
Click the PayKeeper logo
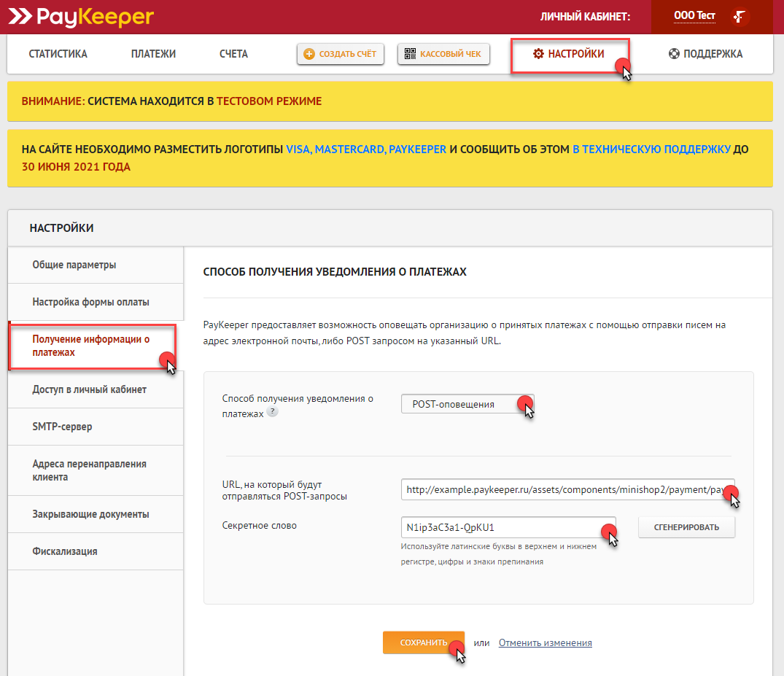[x=82, y=16]
